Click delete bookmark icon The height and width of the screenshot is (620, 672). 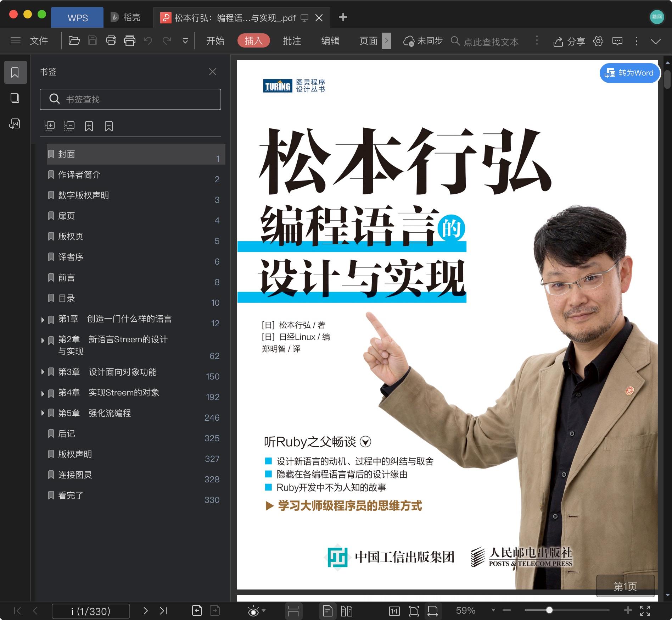tap(109, 126)
